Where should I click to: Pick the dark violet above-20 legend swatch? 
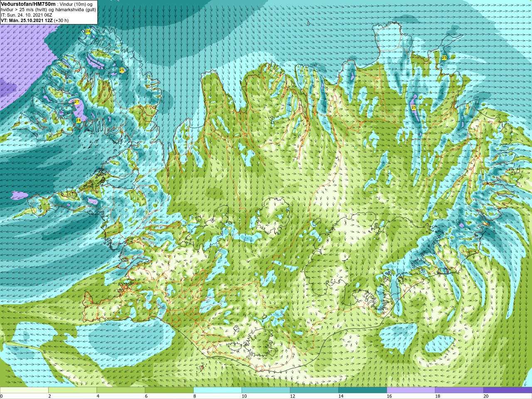(x=507, y=390)
